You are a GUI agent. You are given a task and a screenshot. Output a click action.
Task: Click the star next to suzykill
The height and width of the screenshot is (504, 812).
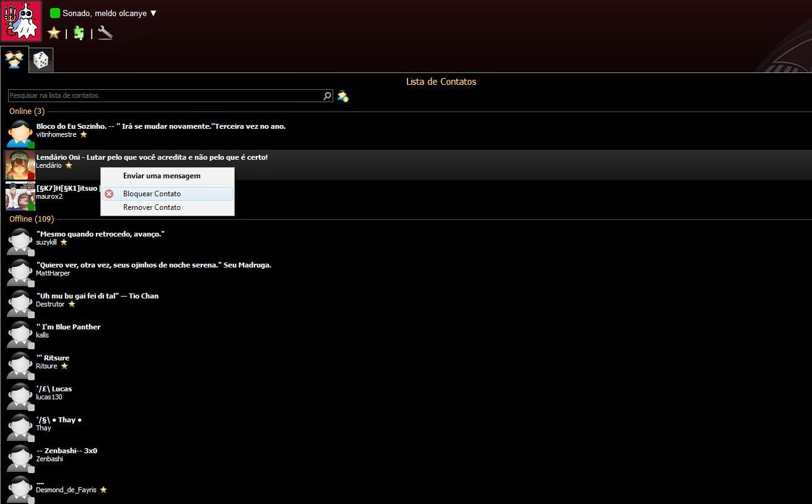[64, 242]
